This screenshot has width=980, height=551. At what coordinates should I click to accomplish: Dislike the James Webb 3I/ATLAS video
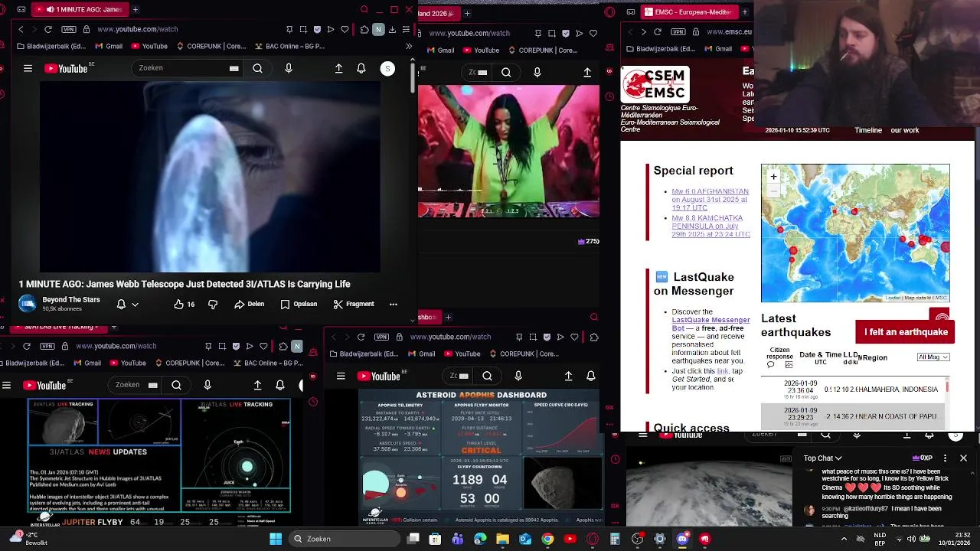213,304
